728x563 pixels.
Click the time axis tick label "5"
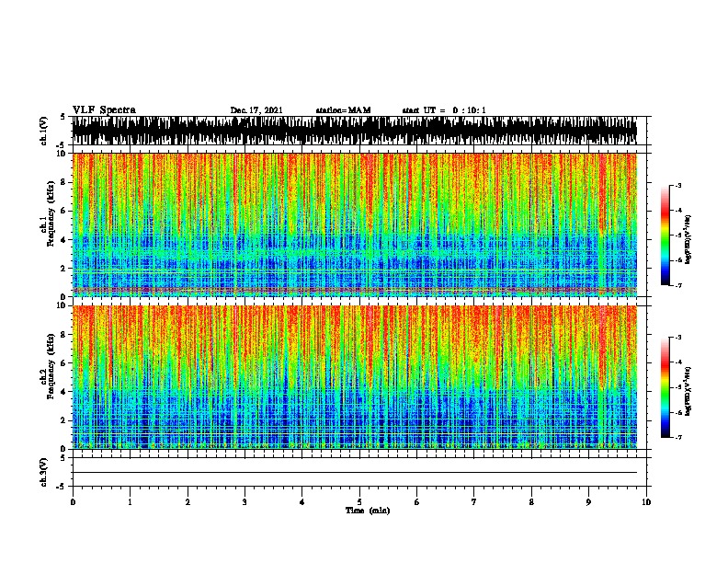(x=359, y=502)
